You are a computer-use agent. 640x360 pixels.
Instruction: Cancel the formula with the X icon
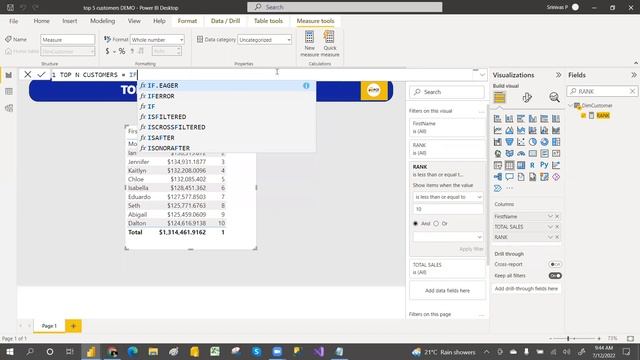[27, 74]
